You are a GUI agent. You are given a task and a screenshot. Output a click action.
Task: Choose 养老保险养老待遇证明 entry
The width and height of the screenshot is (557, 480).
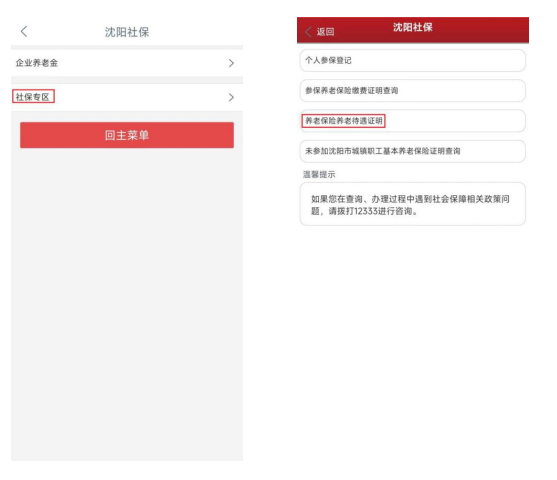[412, 121]
